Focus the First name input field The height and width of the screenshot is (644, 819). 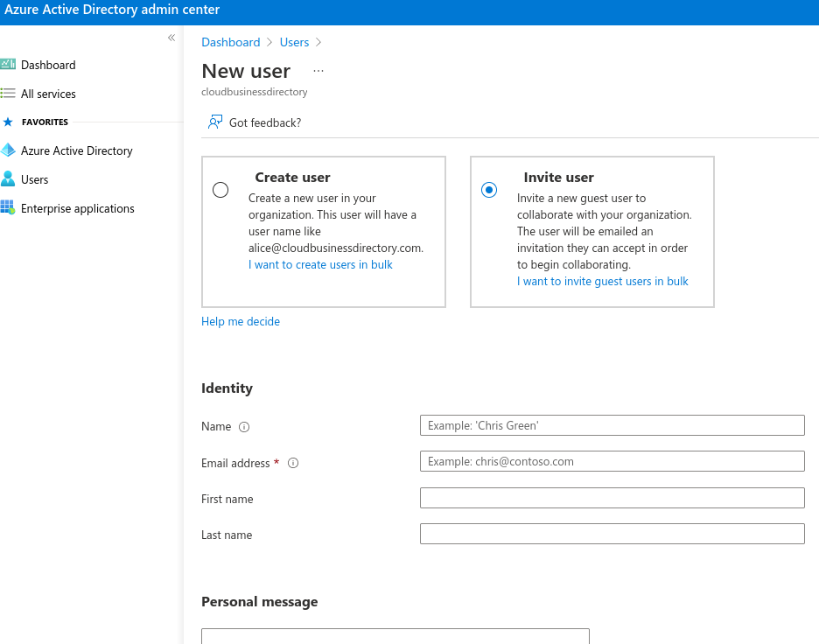click(x=612, y=498)
